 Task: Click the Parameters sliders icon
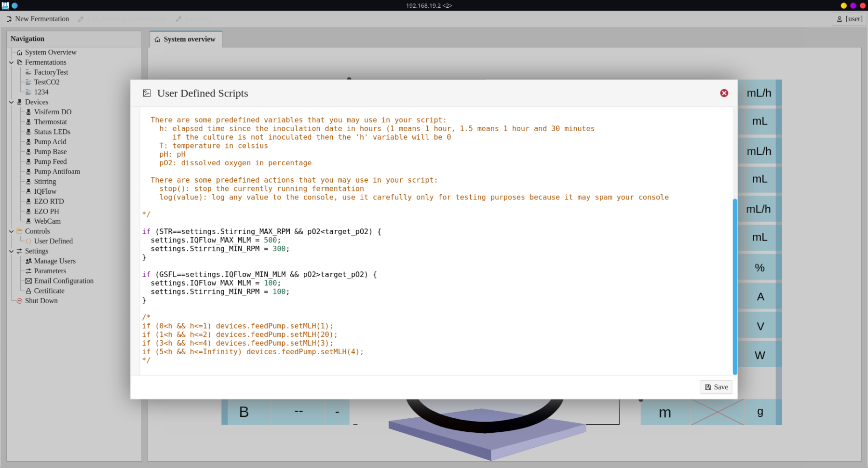tap(28, 271)
